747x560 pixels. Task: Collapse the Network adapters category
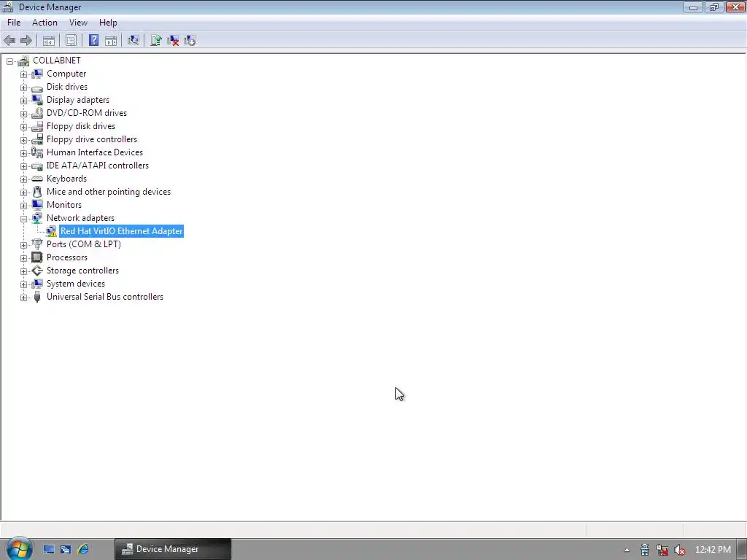click(24, 219)
